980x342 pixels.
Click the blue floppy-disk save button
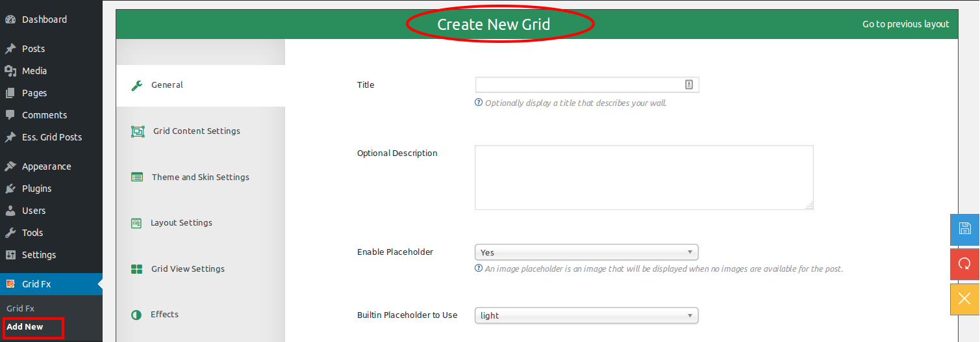(964, 229)
